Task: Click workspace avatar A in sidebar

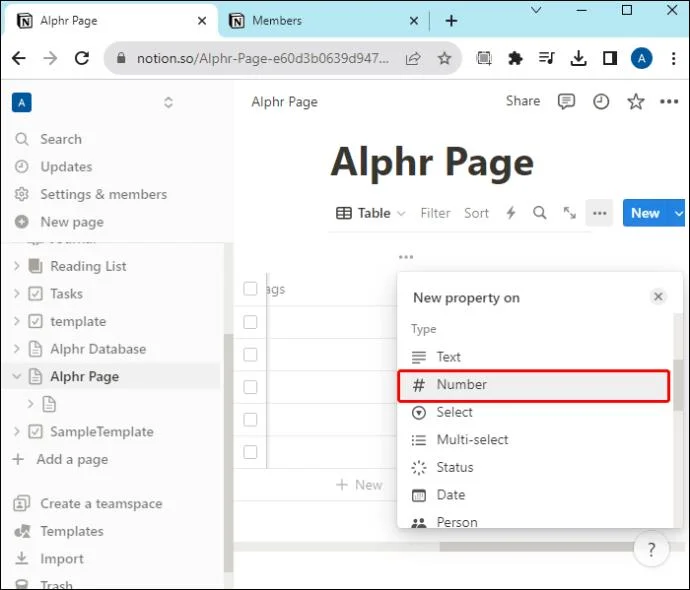Action: (22, 103)
